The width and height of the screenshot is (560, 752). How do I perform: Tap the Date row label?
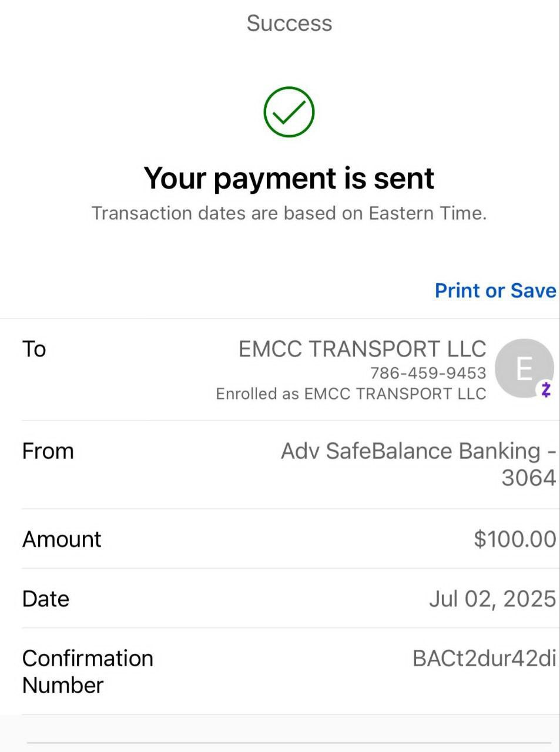click(x=46, y=599)
